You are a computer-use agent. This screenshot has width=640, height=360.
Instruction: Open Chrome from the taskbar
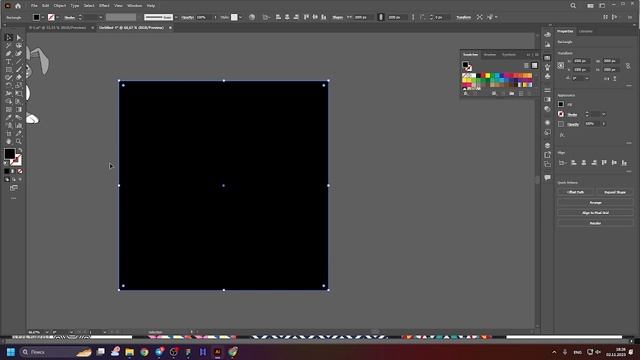point(144,352)
